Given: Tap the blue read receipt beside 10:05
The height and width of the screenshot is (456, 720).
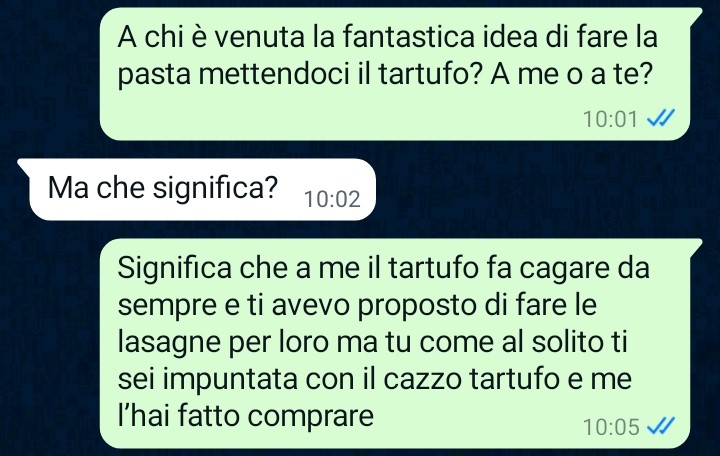Looking at the screenshot, I should pyautogui.click(x=661, y=426).
